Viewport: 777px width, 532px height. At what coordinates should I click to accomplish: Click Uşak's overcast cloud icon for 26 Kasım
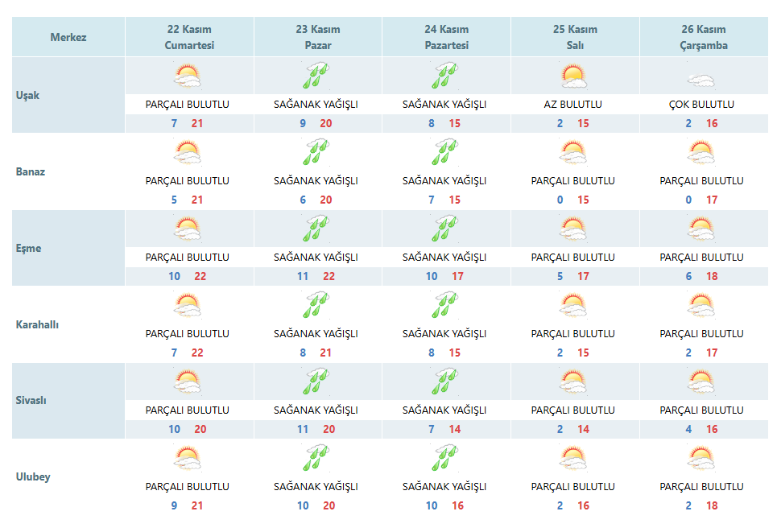click(x=701, y=80)
